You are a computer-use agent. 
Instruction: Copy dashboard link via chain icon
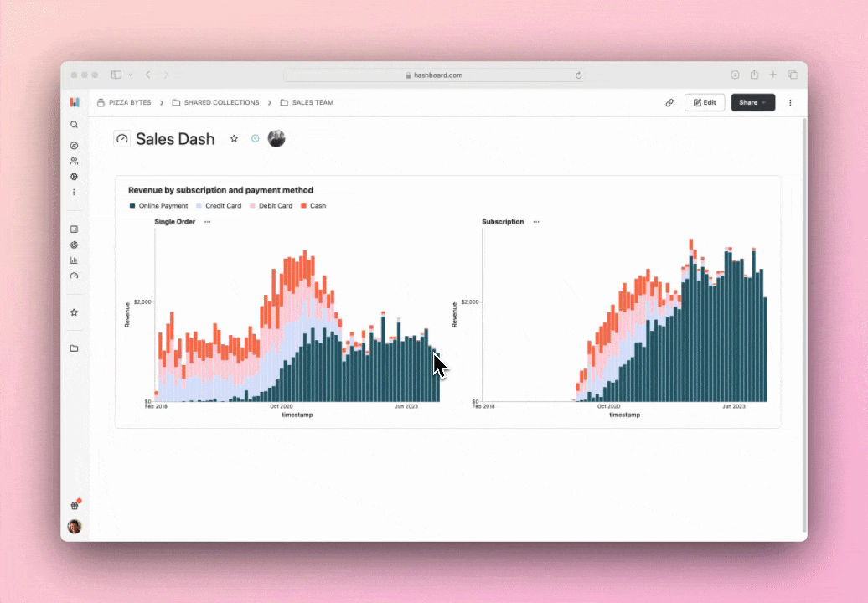[669, 102]
